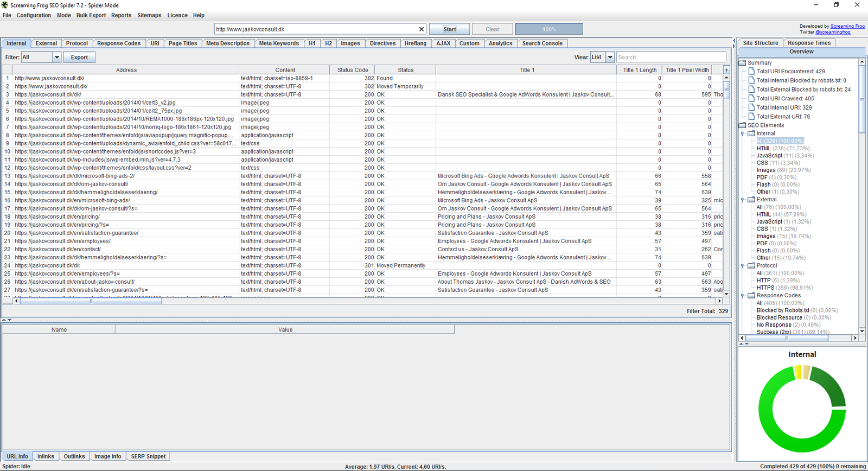Screen dimensions: 868x471
Task: Click the table's vertical scrollbar up arrow
Action: (x=726, y=78)
